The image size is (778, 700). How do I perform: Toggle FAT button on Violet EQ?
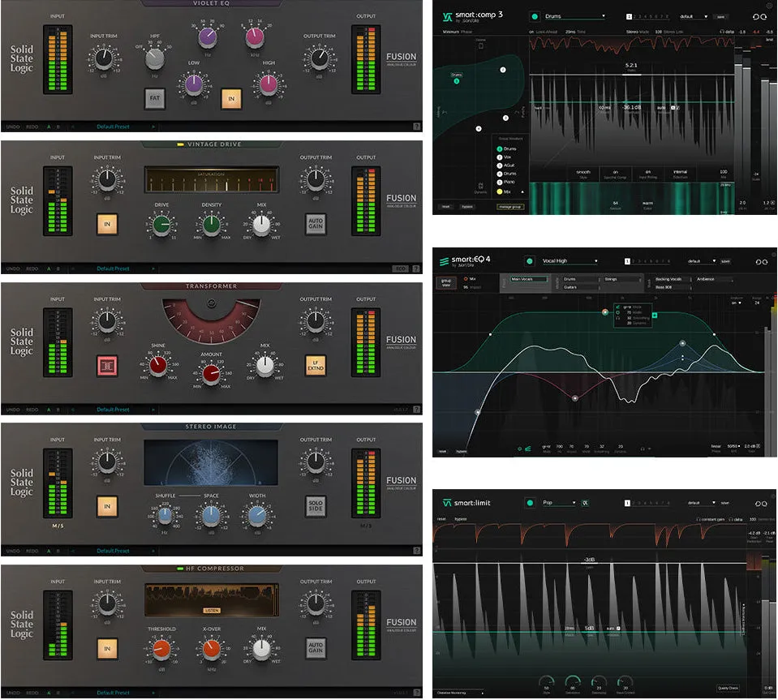point(155,98)
